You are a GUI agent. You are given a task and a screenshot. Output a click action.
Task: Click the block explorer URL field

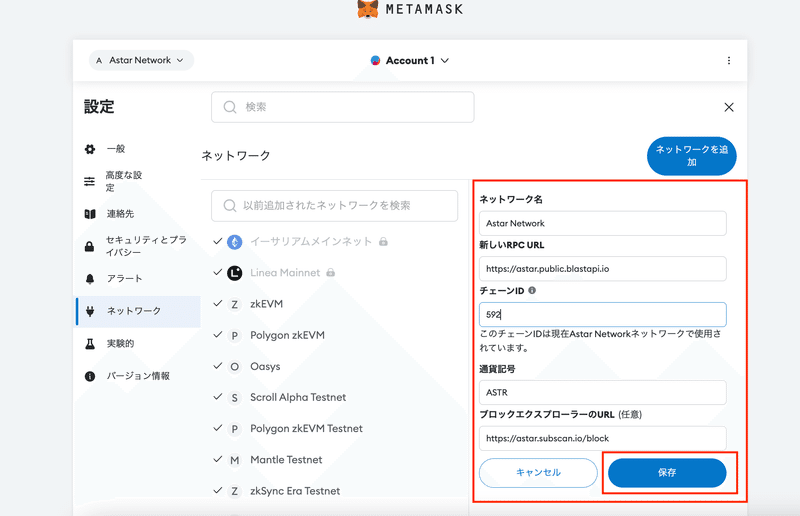click(x=603, y=438)
